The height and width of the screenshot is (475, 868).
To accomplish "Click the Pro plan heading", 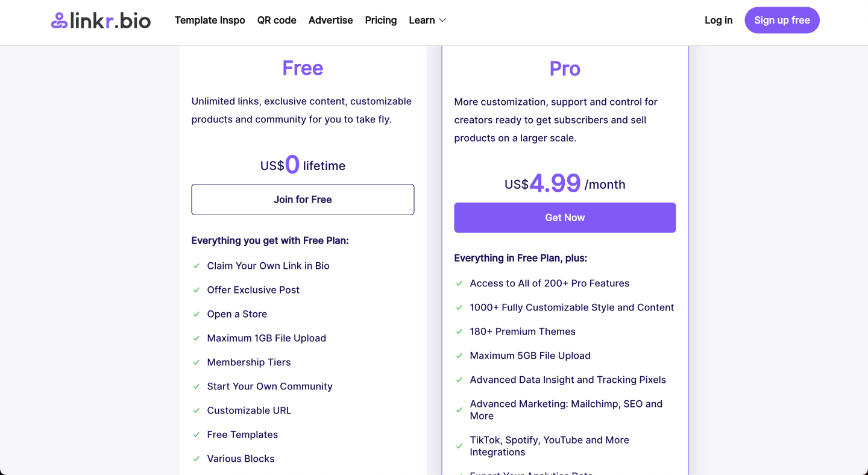I will (x=565, y=69).
